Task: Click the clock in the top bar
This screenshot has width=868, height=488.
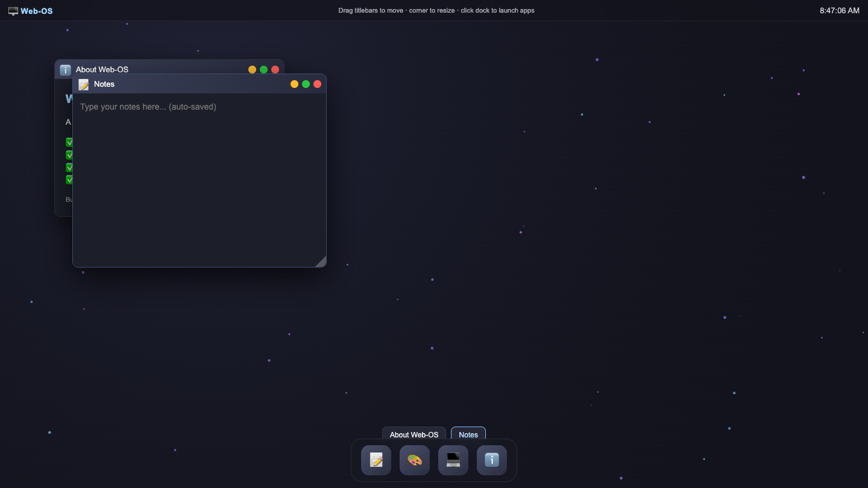Action: pos(840,11)
